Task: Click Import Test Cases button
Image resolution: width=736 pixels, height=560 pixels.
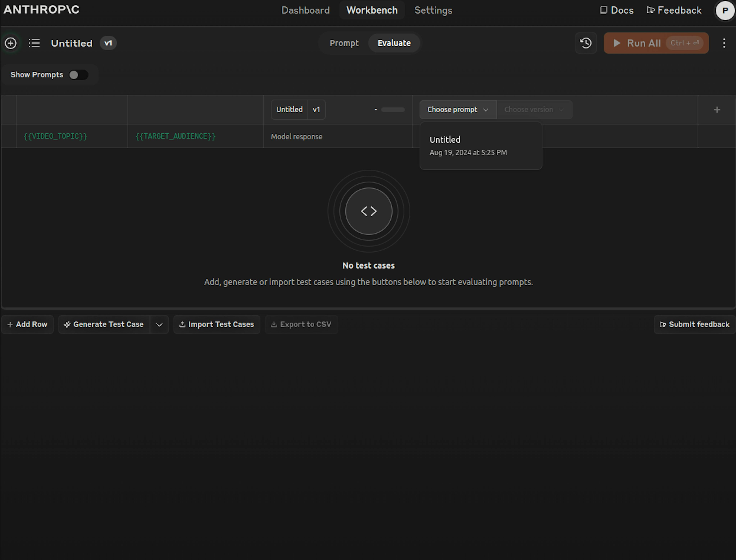Action: pyautogui.click(x=217, y=325)
